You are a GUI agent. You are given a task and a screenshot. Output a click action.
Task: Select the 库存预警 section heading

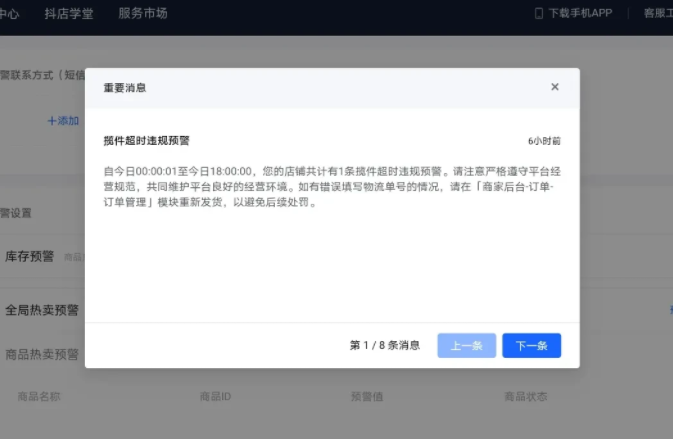(30, 257)
